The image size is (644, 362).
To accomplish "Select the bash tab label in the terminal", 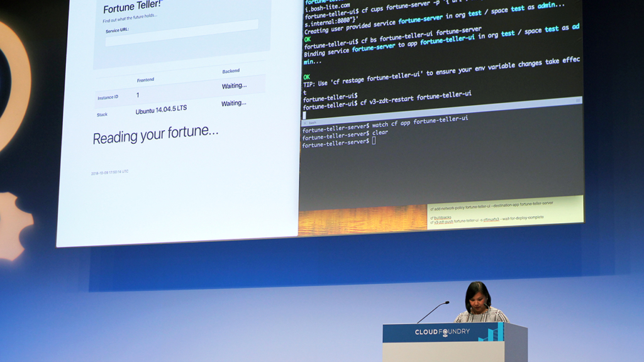I will (313, 123).
